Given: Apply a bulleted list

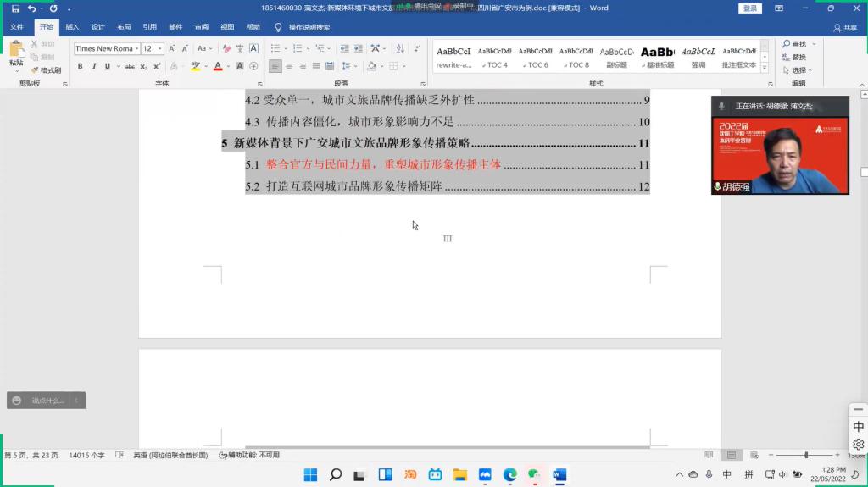Looking at the screenshot, I should coord(275,49).
